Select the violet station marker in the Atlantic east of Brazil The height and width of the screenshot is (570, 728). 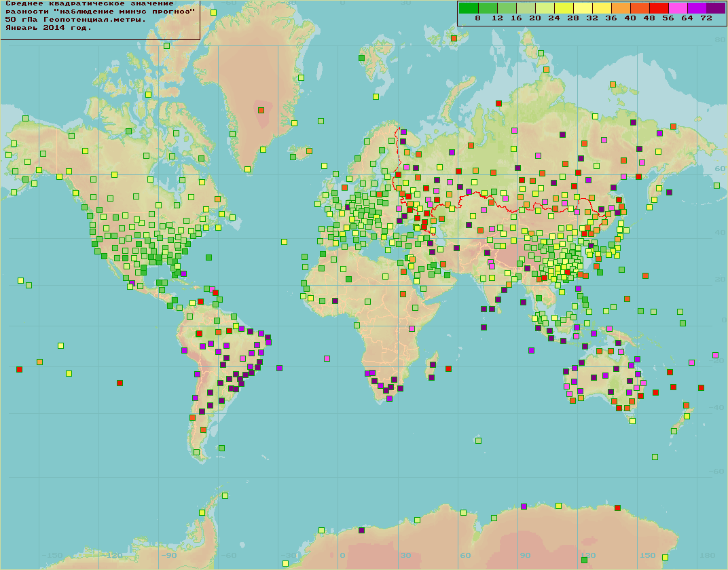point(279,368)
